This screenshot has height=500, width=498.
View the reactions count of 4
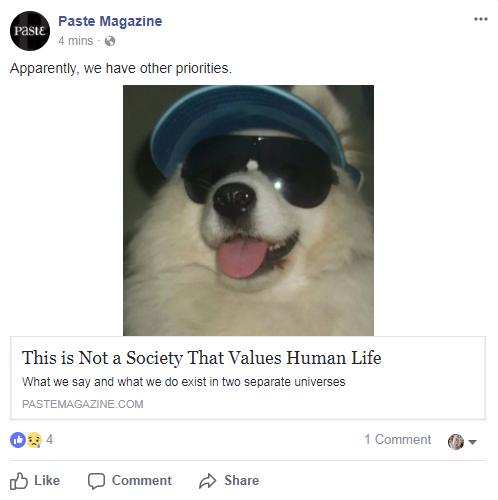click(x=50, y=439)
